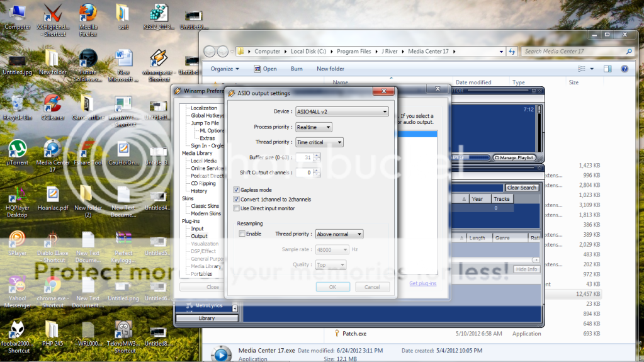The width and height of the screenshot is (644, 362).
Task: Open Diablo III.exe shortcut
Action: tap(53, 247)
